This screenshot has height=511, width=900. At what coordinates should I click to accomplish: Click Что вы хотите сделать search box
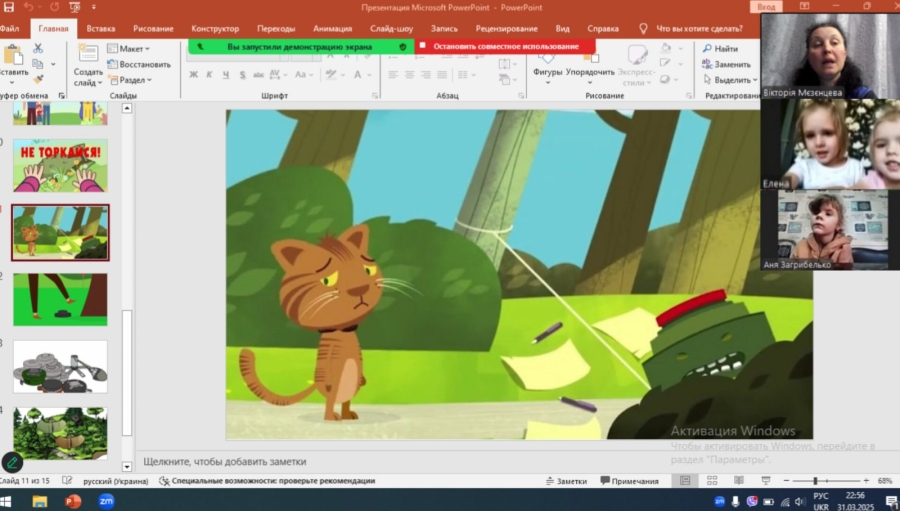point(699,28)
